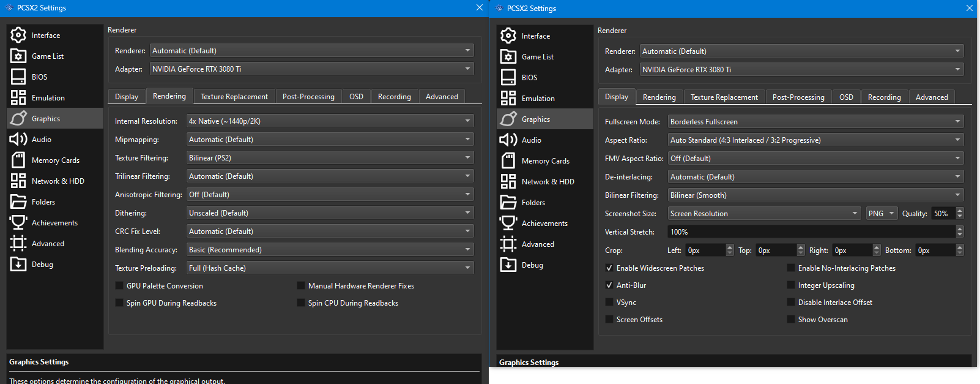
Task: Click the Game List icon in right window
Action: pyautogui.click(x=508, y=56)
